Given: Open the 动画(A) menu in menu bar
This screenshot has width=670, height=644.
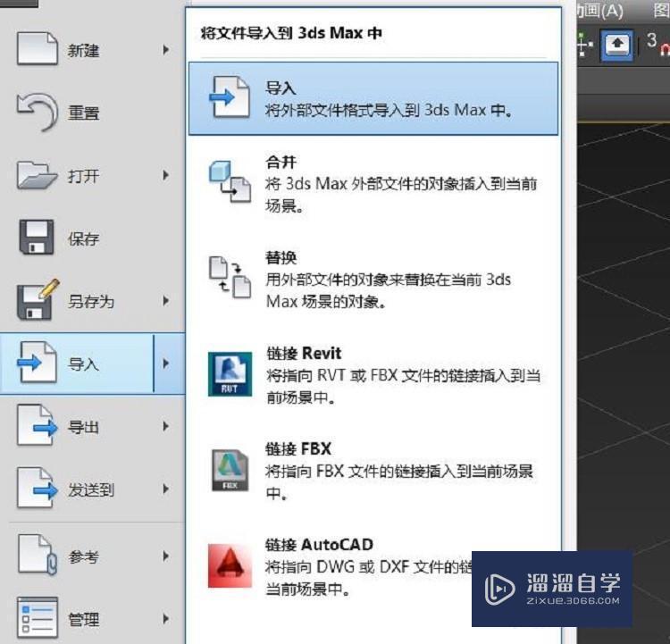Looking at the screenshot, I should pyautogui.click(x=600, y=11).
